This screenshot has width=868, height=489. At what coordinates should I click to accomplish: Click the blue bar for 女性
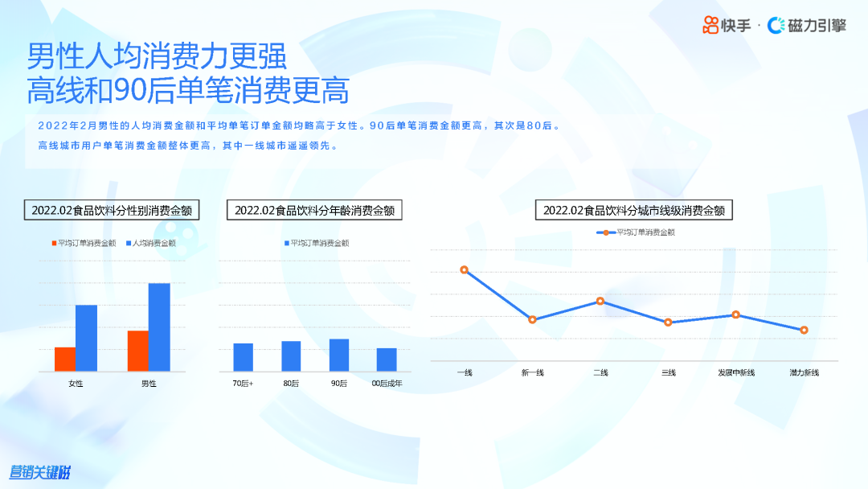[86, 339]
